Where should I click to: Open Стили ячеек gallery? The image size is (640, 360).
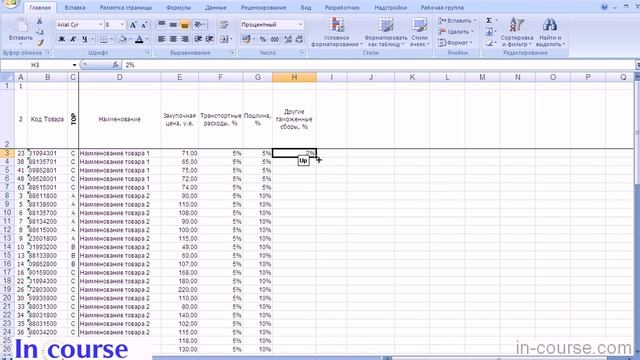pyautogui.click(x=420, y=32)
